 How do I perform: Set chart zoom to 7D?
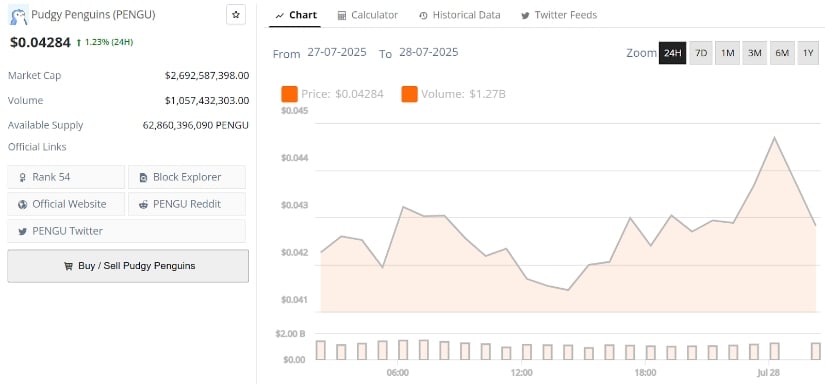point(701,53)
